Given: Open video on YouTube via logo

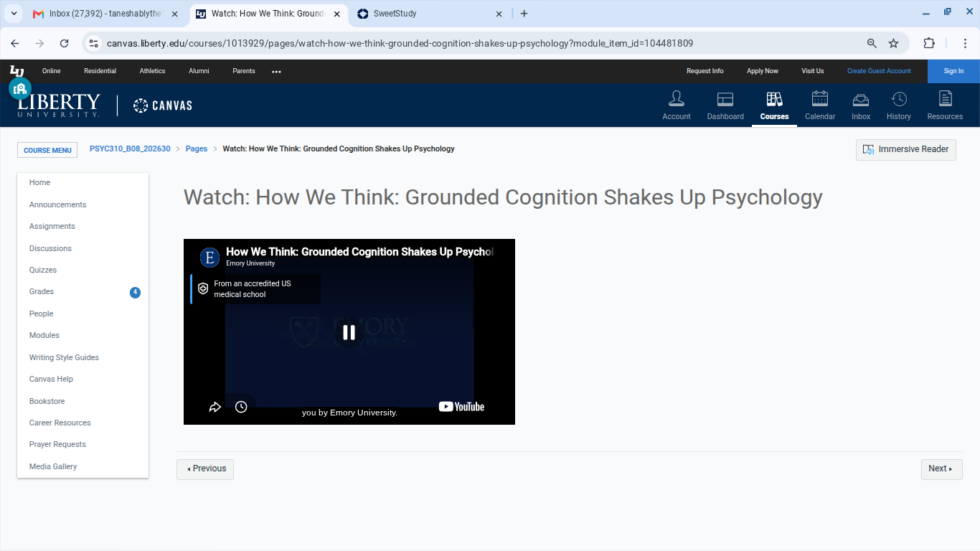Looking at the screenshot, I should pos(461,407).
